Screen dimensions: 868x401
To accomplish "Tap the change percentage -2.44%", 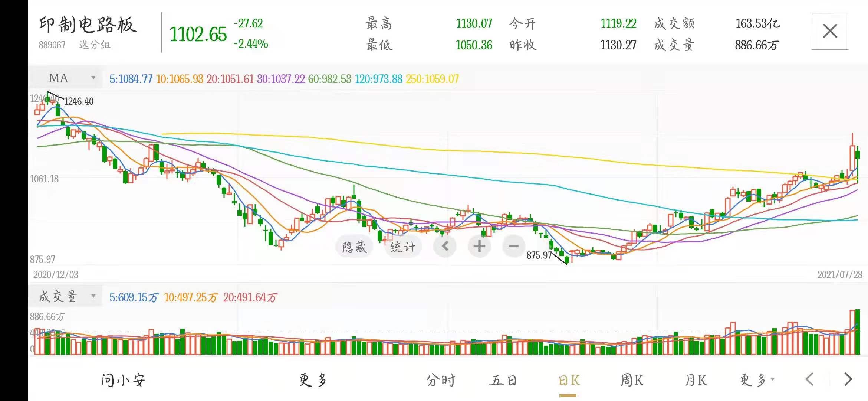I will [251, 44].
